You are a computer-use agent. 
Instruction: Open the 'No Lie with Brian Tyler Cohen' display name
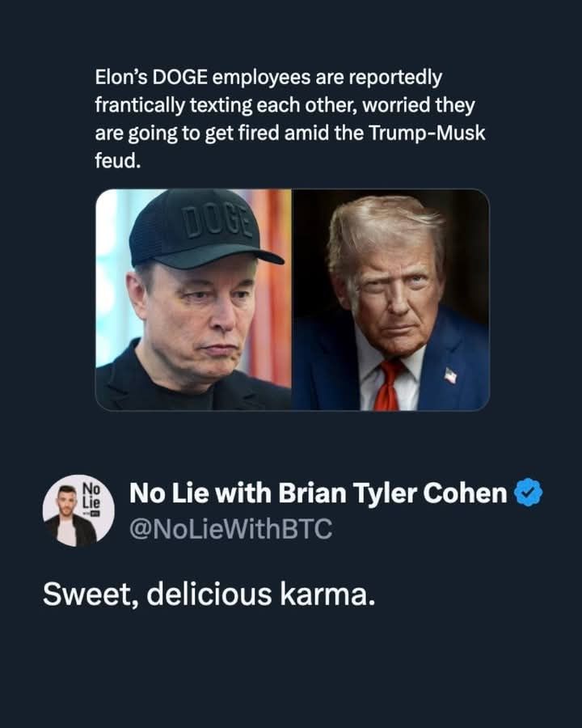318,493
